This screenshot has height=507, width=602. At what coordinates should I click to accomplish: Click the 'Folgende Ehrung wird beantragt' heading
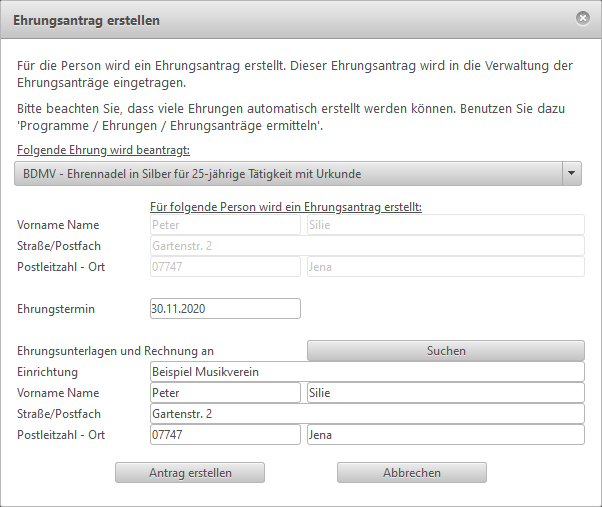[103, 150]
